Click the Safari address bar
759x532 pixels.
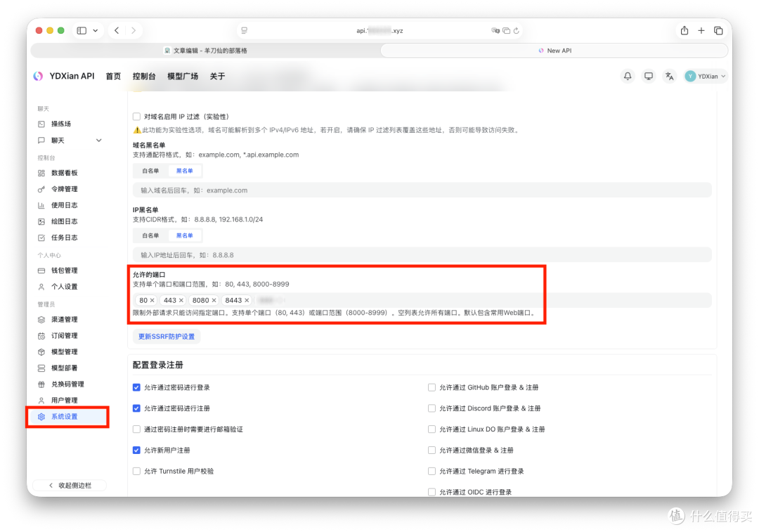pyautogui.click(x=380, y=30)
